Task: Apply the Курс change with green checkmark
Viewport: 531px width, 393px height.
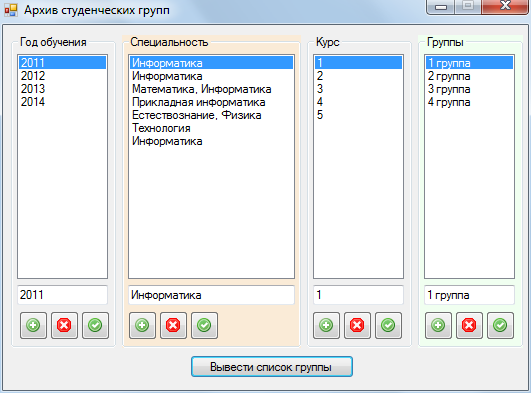Action: tap(388, 326)
